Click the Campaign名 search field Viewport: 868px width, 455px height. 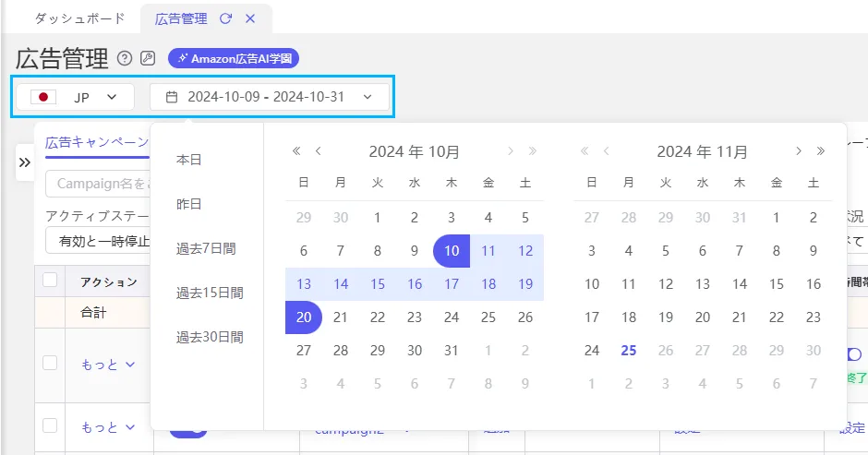click(x=98, y=184)
